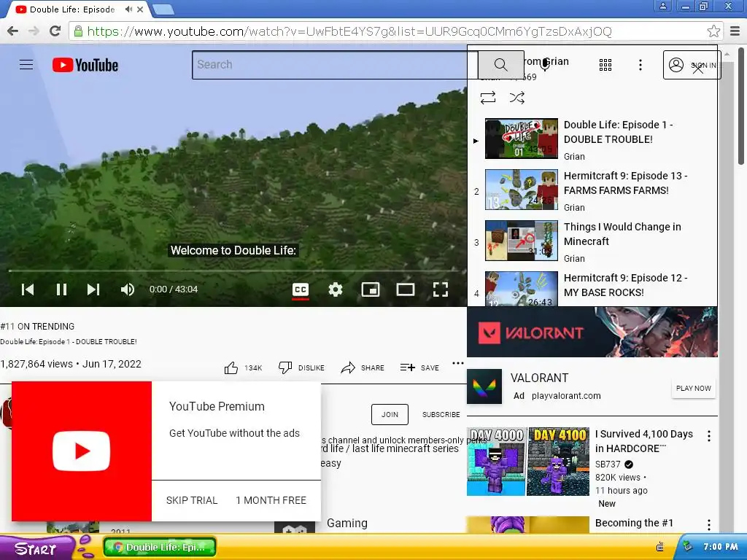Close the Double Life tab
The image size is (747, 560).
pos(140,9)
